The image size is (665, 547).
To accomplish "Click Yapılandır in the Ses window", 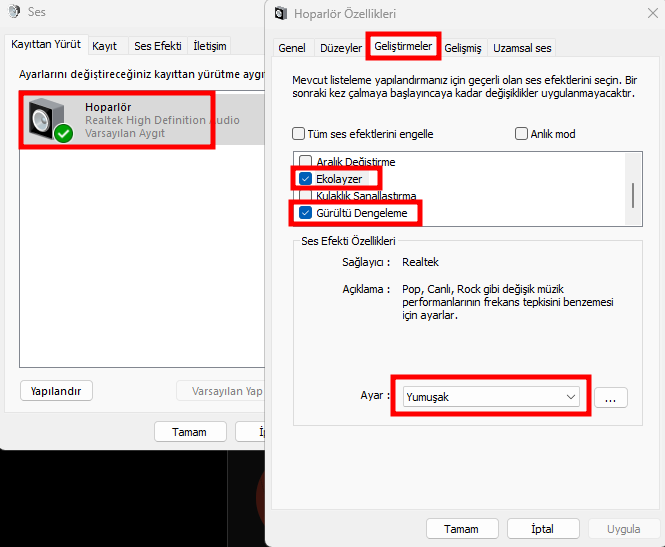I will [56, 391].
